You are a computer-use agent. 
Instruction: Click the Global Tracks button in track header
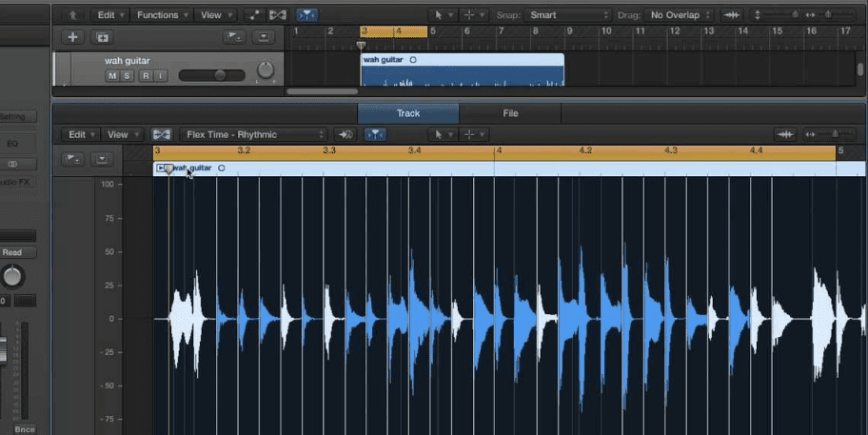click(233, 37)
